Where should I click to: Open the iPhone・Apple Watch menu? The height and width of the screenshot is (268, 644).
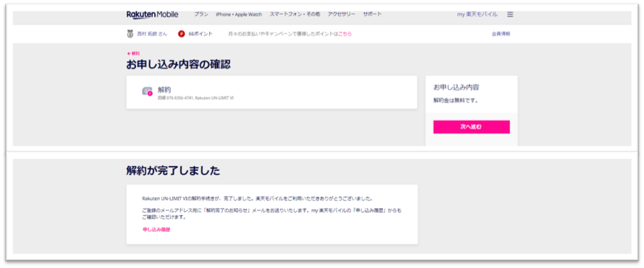tap(238, 14)
